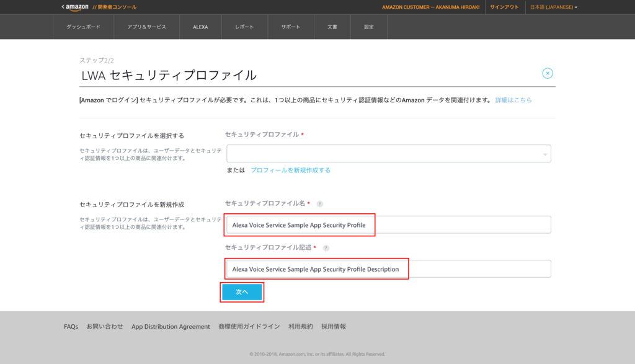This screenshot has width=635, height=364.
Task: Click the 次へ button
Action: [x=242, y=292]
